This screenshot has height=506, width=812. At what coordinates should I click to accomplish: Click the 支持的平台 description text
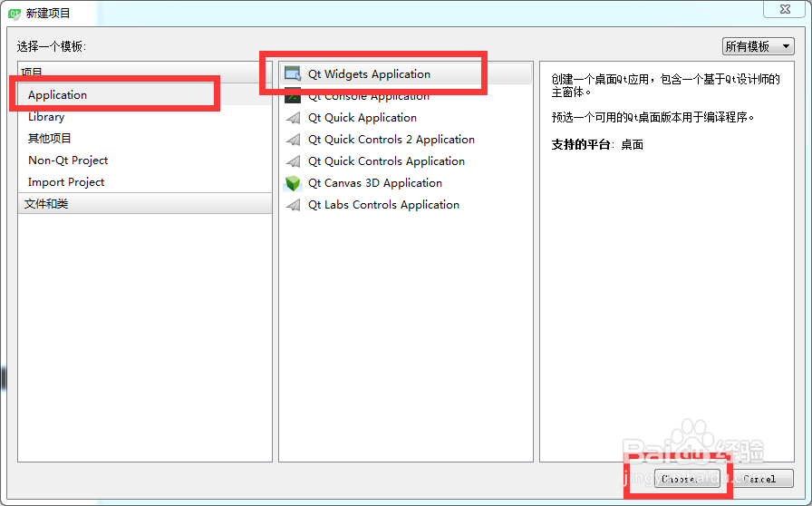point(597,145)
